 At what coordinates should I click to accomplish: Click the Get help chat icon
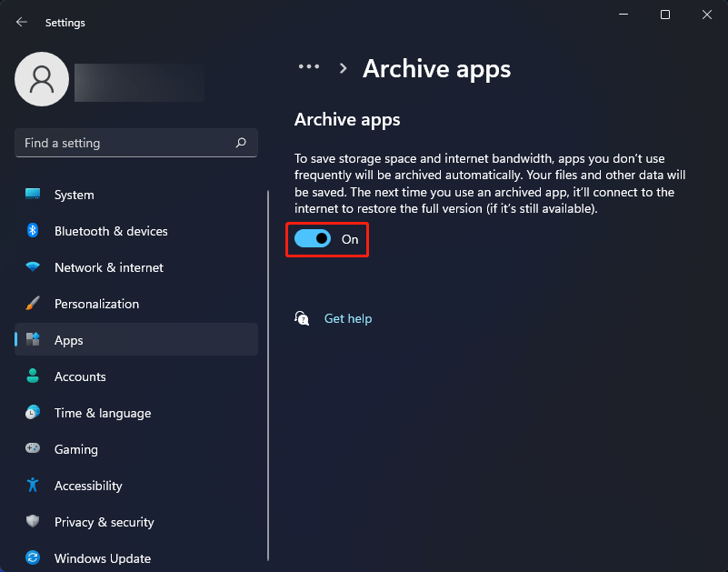pyautogui.click(x=302, y=318)
